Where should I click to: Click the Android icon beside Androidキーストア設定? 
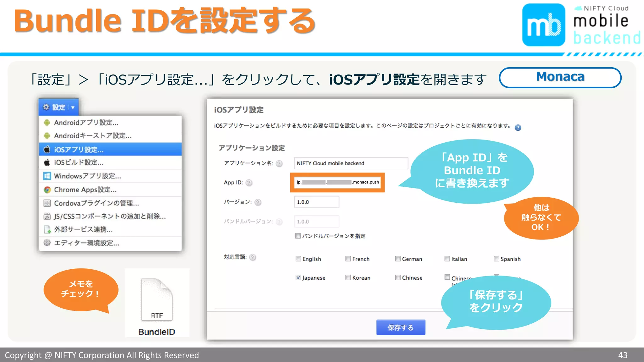[47, 136]
